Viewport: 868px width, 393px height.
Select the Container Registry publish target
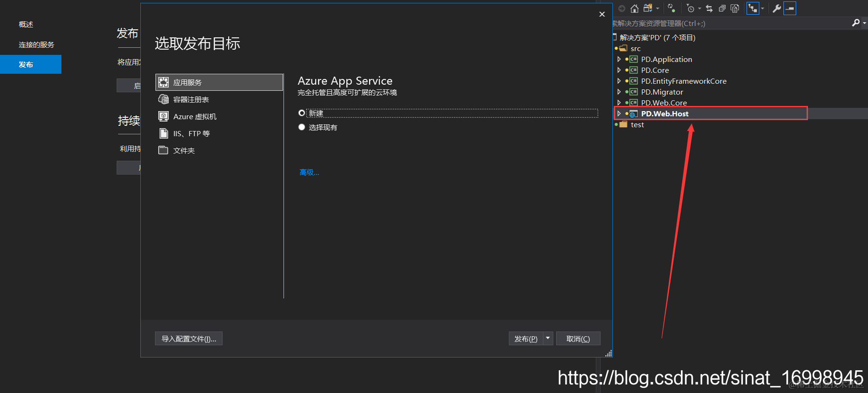(219, 99)
